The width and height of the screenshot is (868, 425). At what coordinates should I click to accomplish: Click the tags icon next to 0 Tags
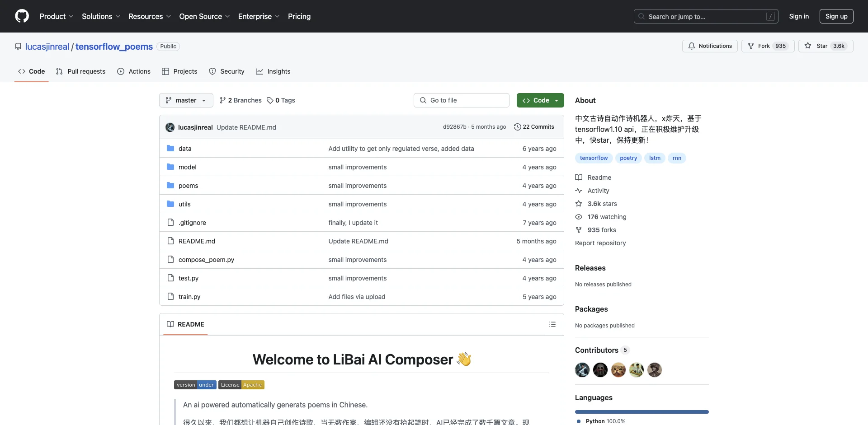tap(270, 100)
